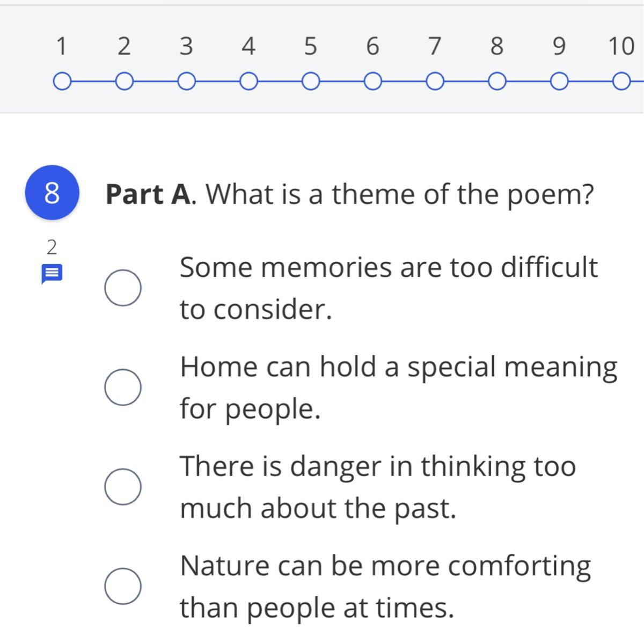Navigate to question 9 dot
644x644 pixels.
559,83
